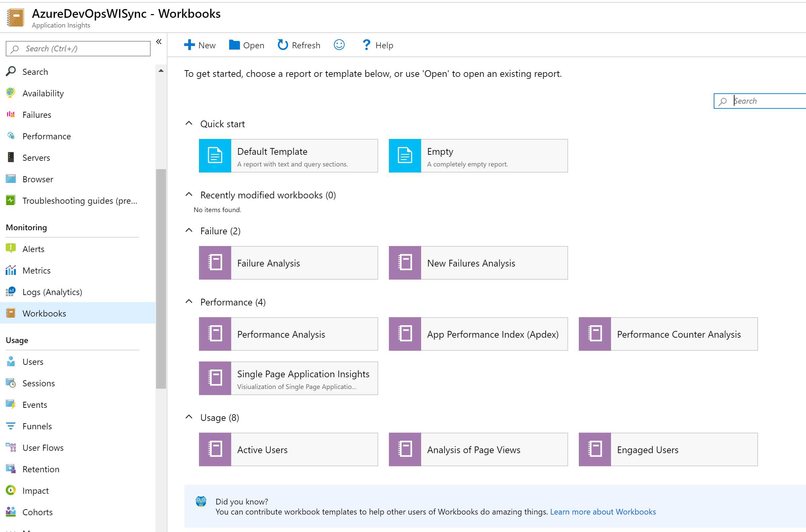Select the Metrics icon under Monitoring
806x532 pixels.
10,271
